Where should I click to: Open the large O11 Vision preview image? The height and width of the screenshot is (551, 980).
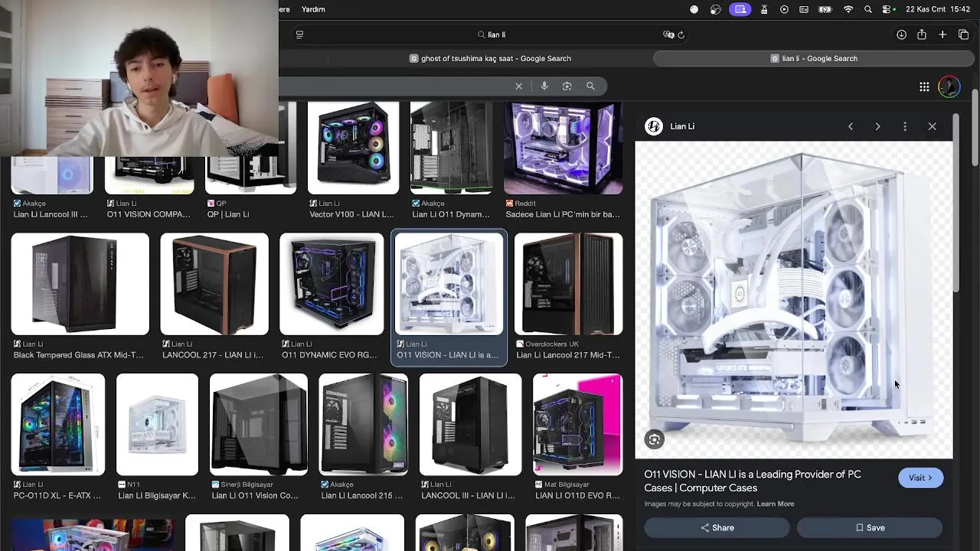coord(794,299)
